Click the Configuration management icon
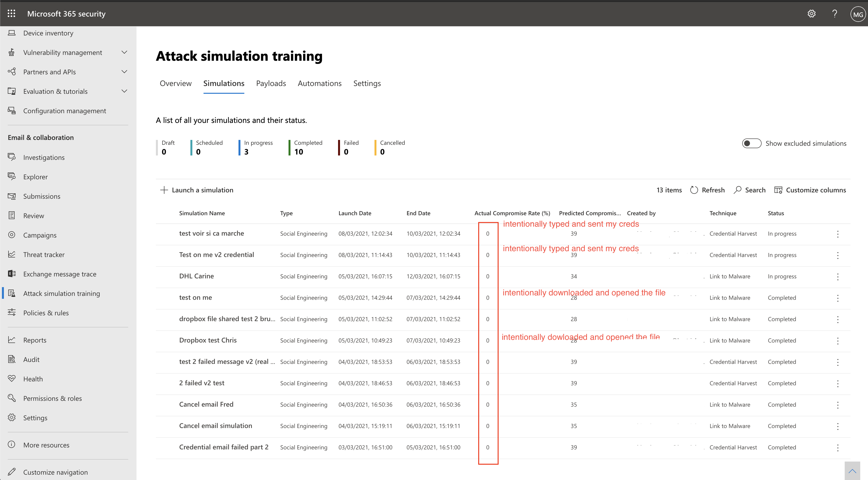This screenshot has height=480, width=868. point(12,111)
